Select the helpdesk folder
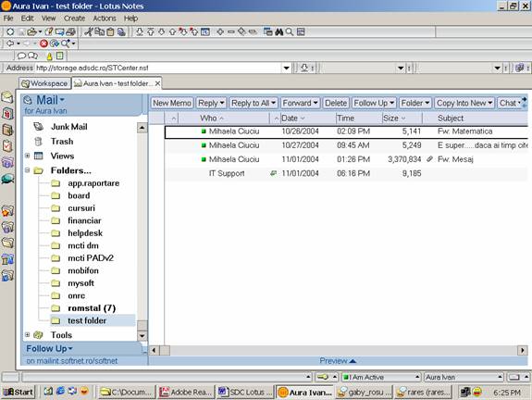 tap(85, 233)
